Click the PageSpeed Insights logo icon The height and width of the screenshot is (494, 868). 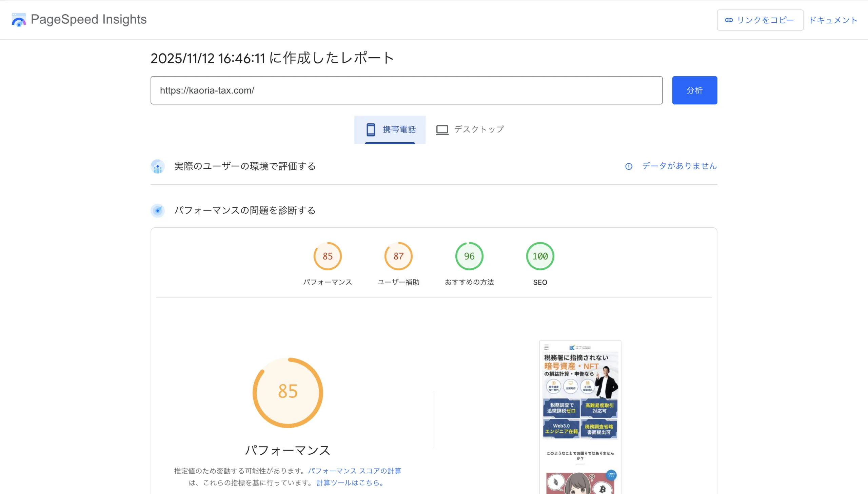pyautogui.click(x=18, y=20)
